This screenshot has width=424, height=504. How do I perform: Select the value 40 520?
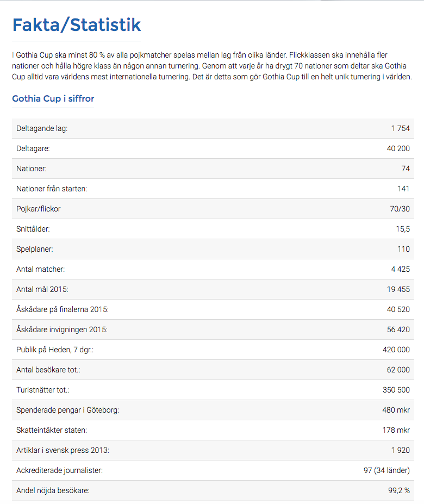click(x=398, y=309)
